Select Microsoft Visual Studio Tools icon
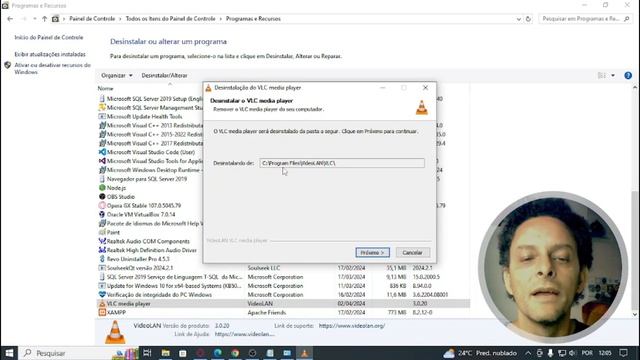This screenshot has height=360, width=640. click(102, 161)
